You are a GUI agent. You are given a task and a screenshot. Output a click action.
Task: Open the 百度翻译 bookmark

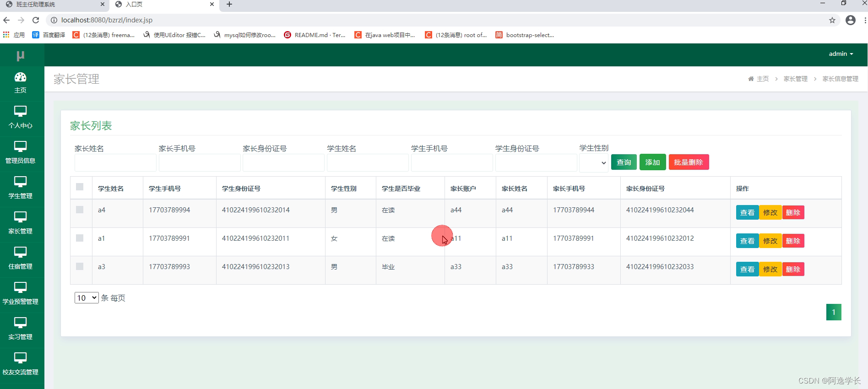(49, 35)
